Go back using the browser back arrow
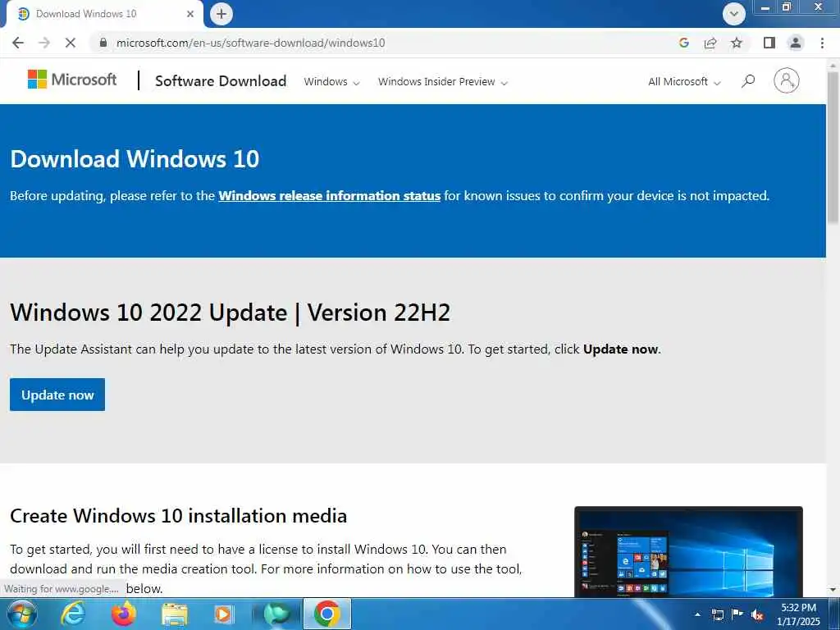Viewport: 840px width, 630px height. pos(18,43)
